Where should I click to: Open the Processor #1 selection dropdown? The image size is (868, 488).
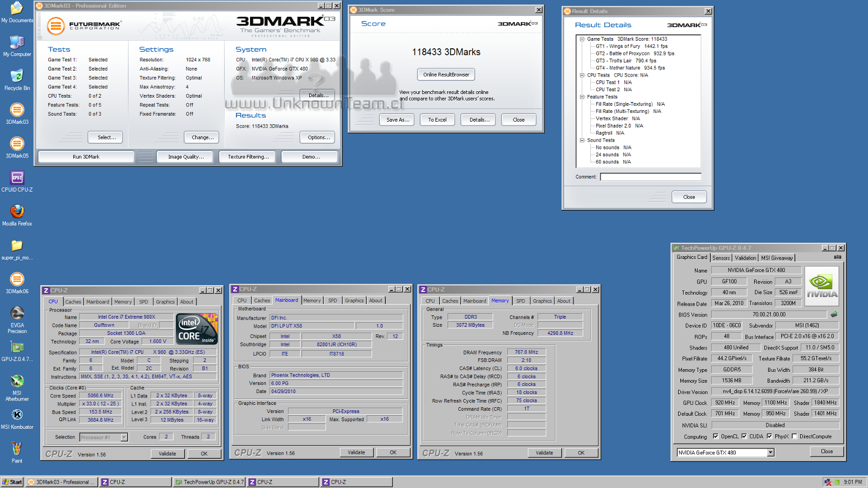(124, 437)
